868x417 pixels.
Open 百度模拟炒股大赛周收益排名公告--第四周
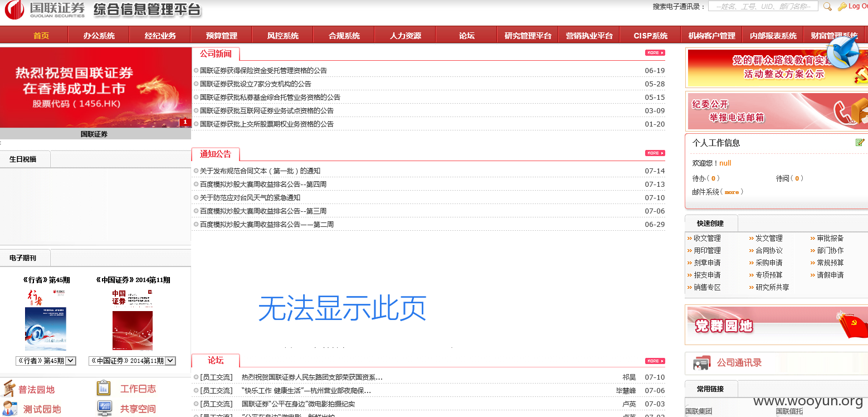tap(264, 185)
